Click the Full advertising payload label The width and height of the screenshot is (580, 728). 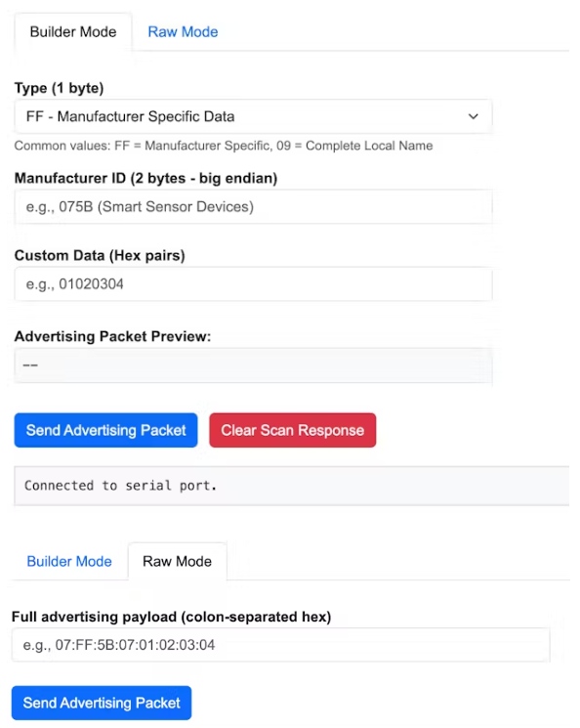(x=171, y=617)
